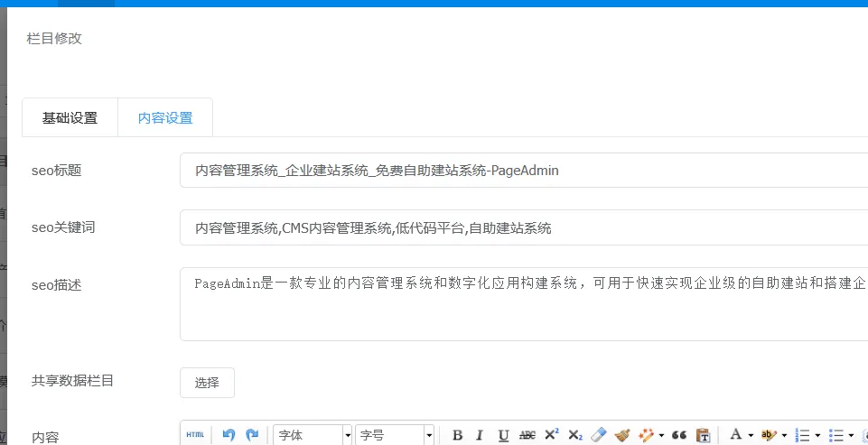Click the text highlight color icon

[769, 435]
